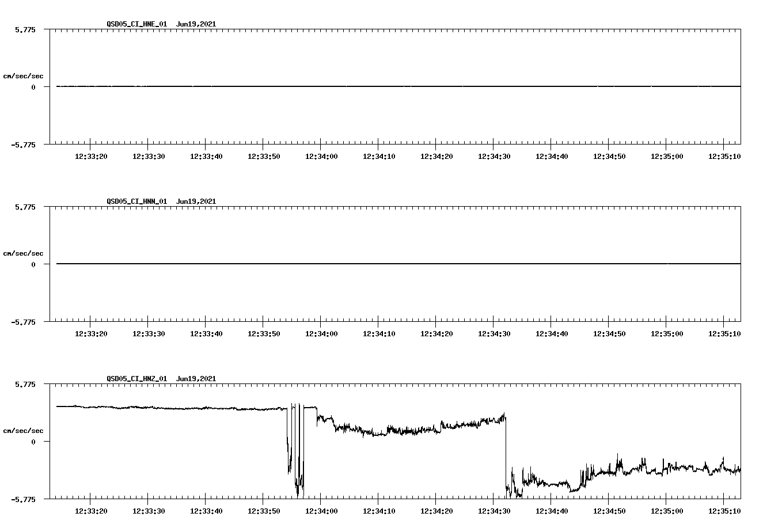782x532 pixels.
Task: Click 12:33:40 time label under HNZ plot
Action: click(x=206, y=511)
